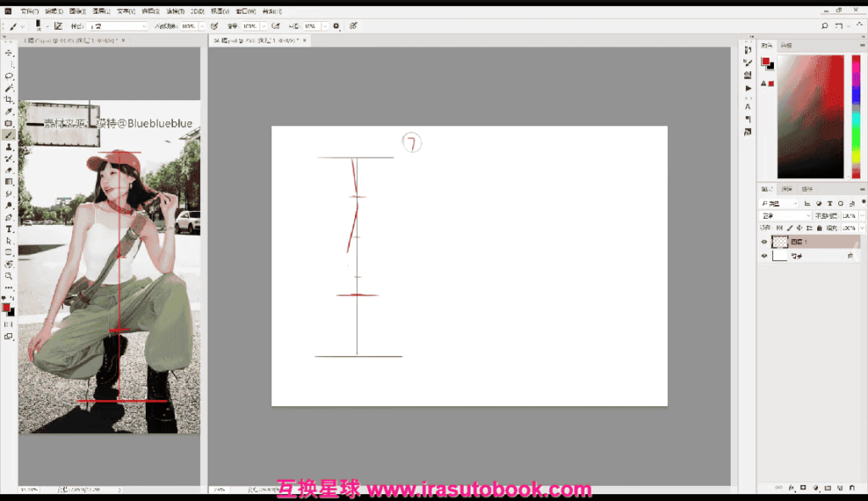The width and height of the screenshot is (868, 501).
Task: Select the Type tool
Action: (8, 229)
